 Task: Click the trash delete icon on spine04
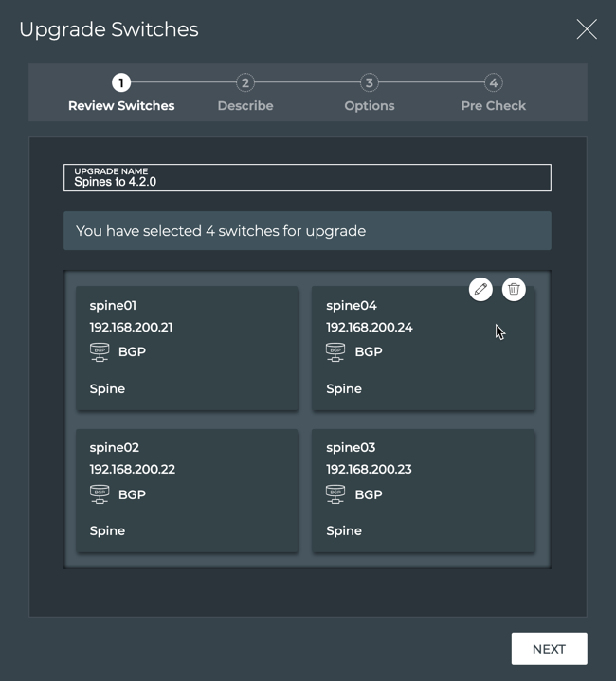(x=514, y=289)
